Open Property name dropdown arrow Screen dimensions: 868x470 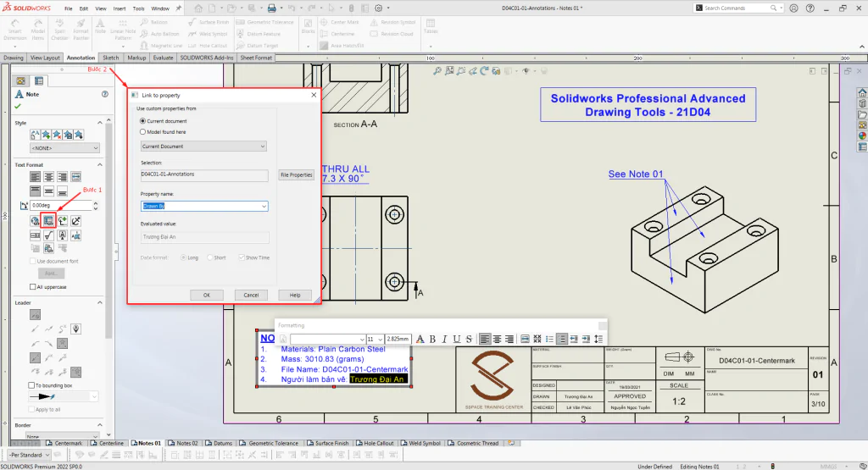[x=264, y=207]
